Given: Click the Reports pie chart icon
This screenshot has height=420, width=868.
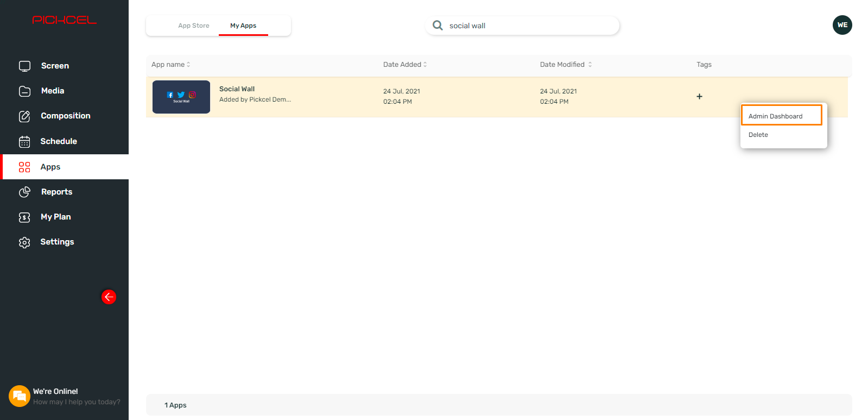Looking at the screenshot, I should click(x=24, y=192).
